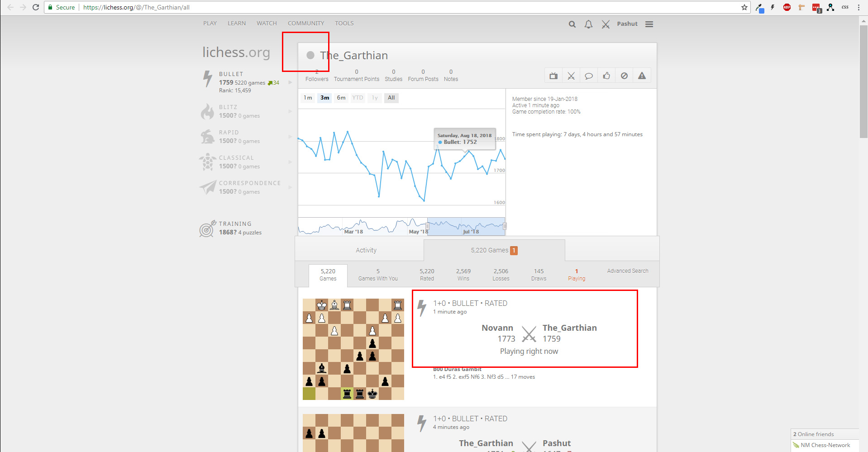Filter games by 2,569 Wins
This screenshot has height=452, width=868.
[463, 275]
